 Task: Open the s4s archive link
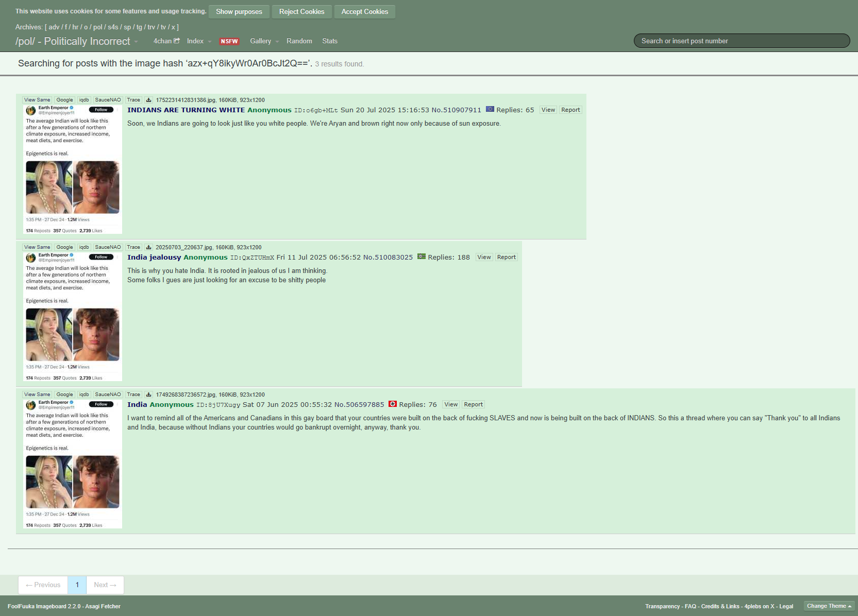click(x=113, y=27)
